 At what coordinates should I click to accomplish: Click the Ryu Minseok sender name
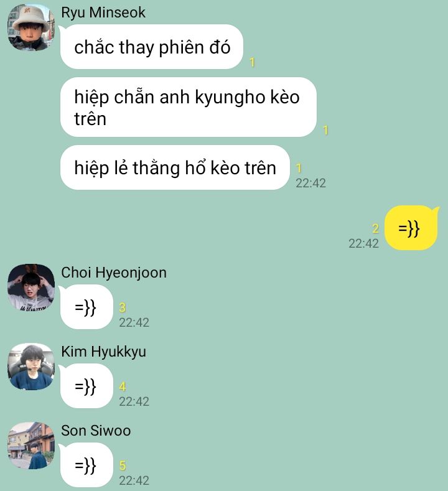pos(103,12)
